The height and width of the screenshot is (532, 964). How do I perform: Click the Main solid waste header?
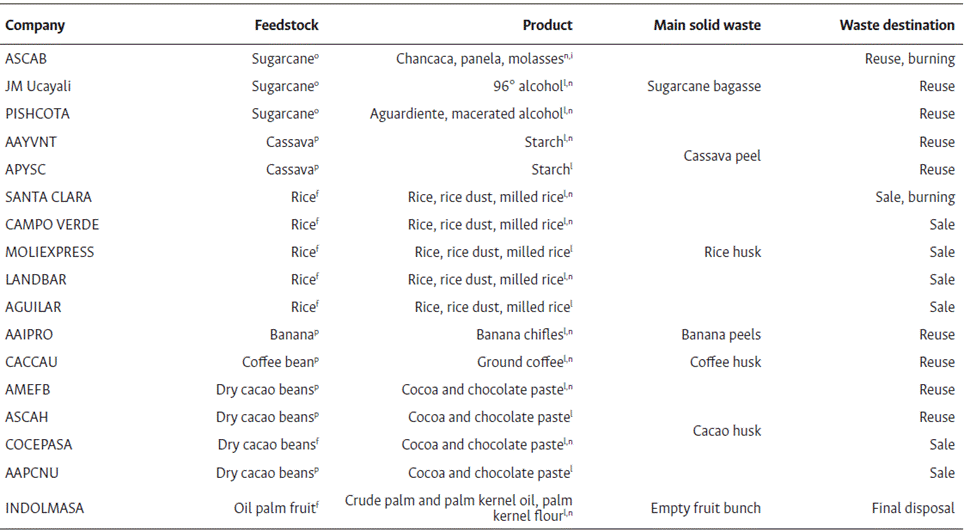(706, 25)
